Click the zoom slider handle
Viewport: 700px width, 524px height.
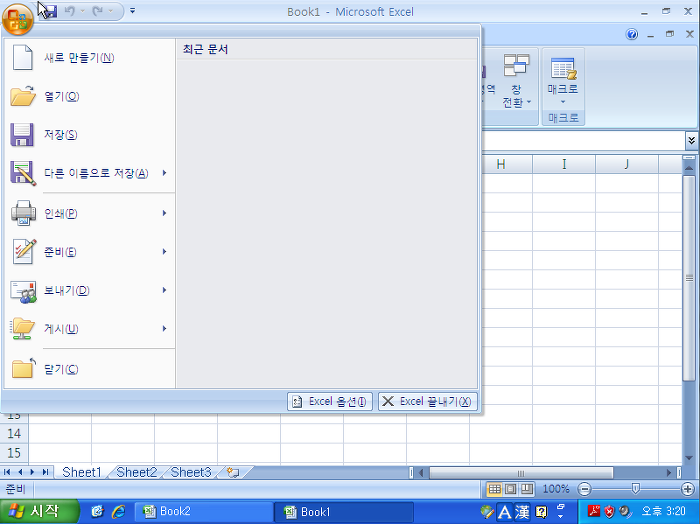(x=635, y=489)
